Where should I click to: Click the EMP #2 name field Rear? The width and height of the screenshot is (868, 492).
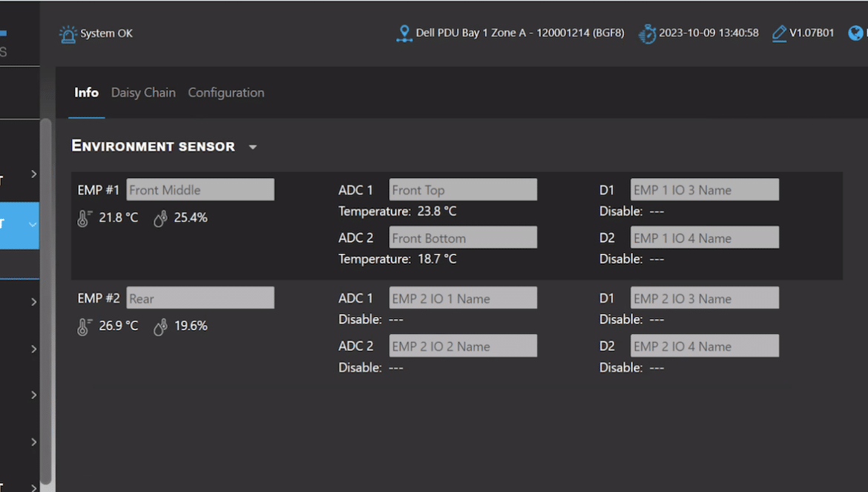(x=200, y=298)
